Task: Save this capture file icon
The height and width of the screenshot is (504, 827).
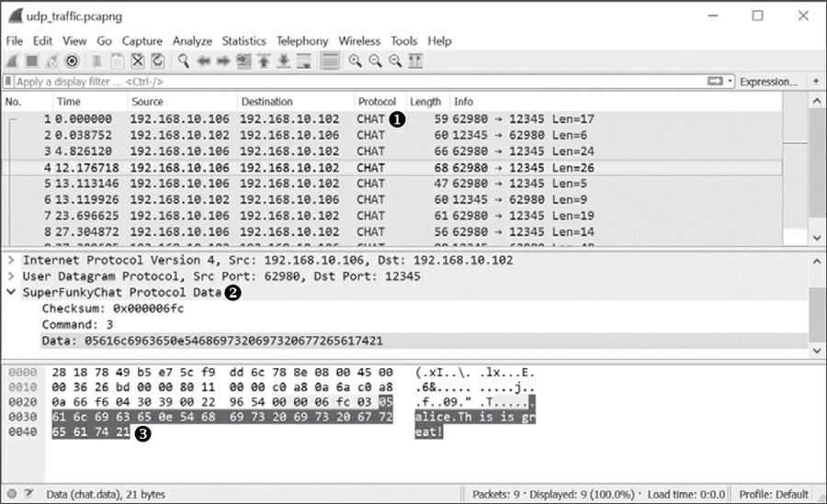Action: pos(117,62)
